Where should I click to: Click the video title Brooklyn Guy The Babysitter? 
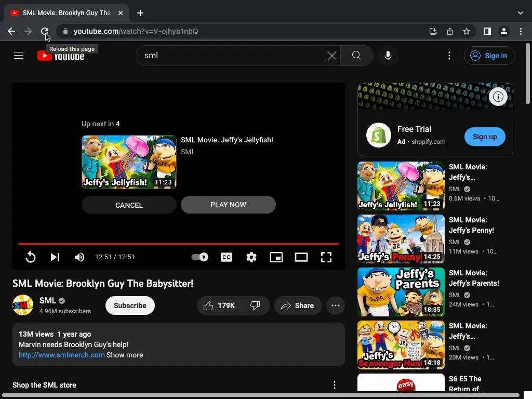103,283
